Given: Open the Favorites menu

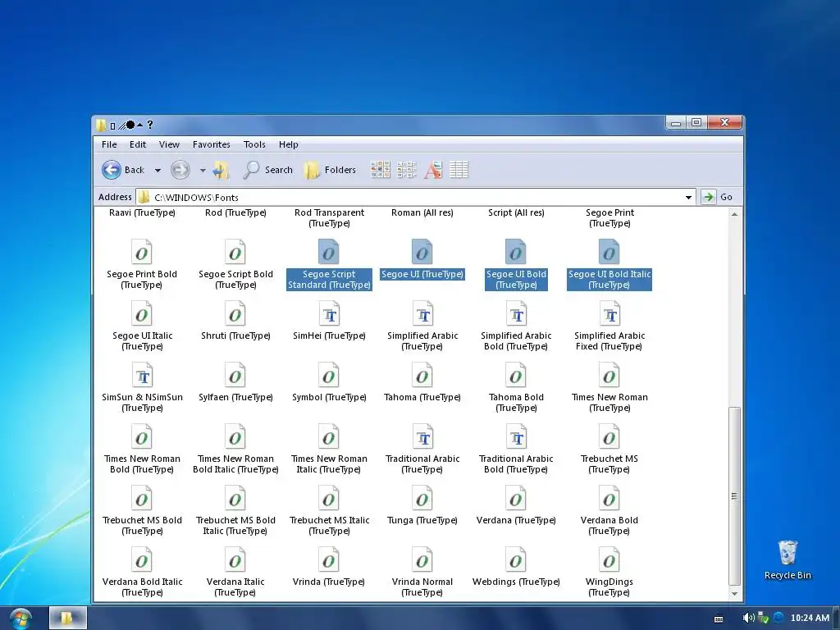Looking at the screenshot, I should [212, 144].
